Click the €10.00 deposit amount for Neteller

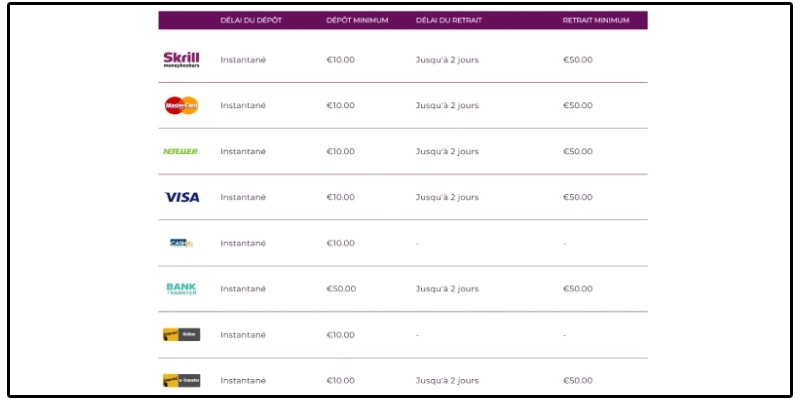pyautogui.click(x=340, y=152)
